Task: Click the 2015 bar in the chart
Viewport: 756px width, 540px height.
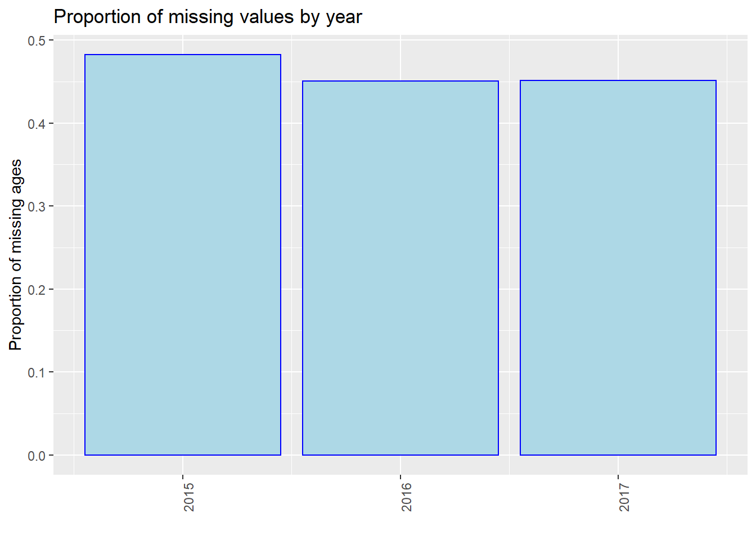Action: point(183,255)
